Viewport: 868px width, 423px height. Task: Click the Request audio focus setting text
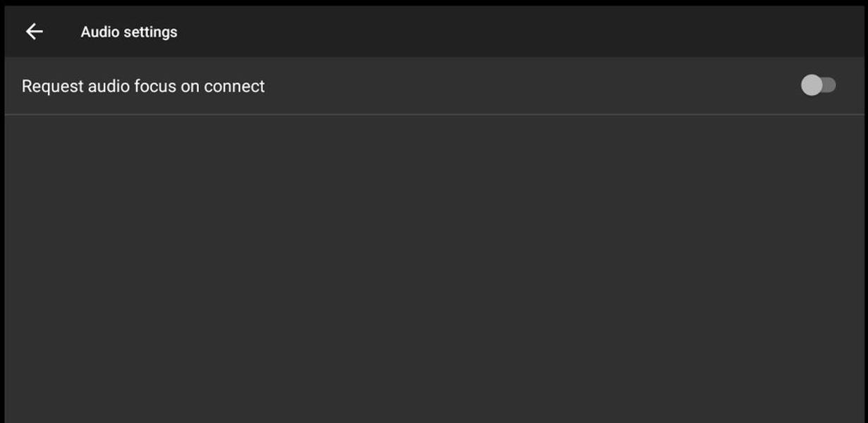click(143, 86)
